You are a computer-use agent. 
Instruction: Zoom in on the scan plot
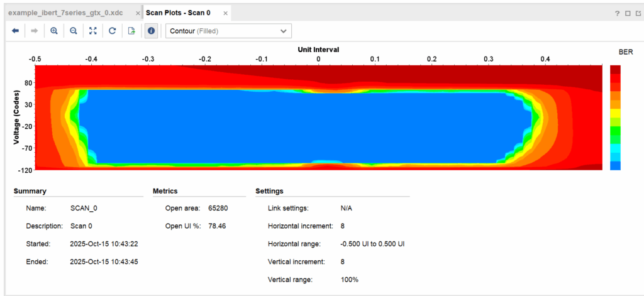point(54,31)
